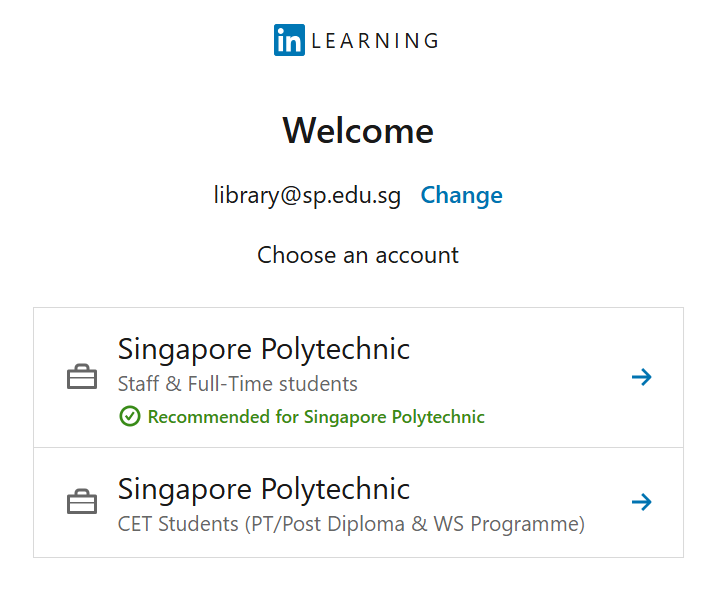Choose the Staff & Full-Time students subtitle

(x=237, y=384)
